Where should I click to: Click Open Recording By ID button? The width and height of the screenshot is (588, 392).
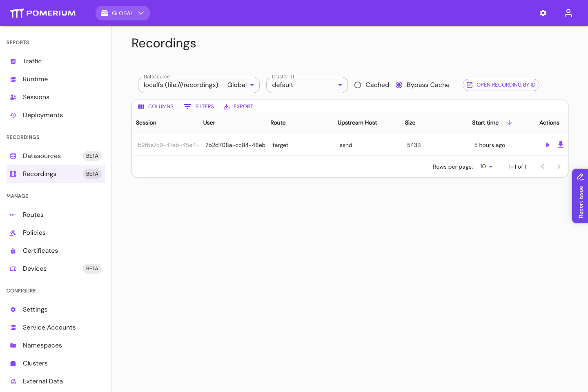[501, 85]
